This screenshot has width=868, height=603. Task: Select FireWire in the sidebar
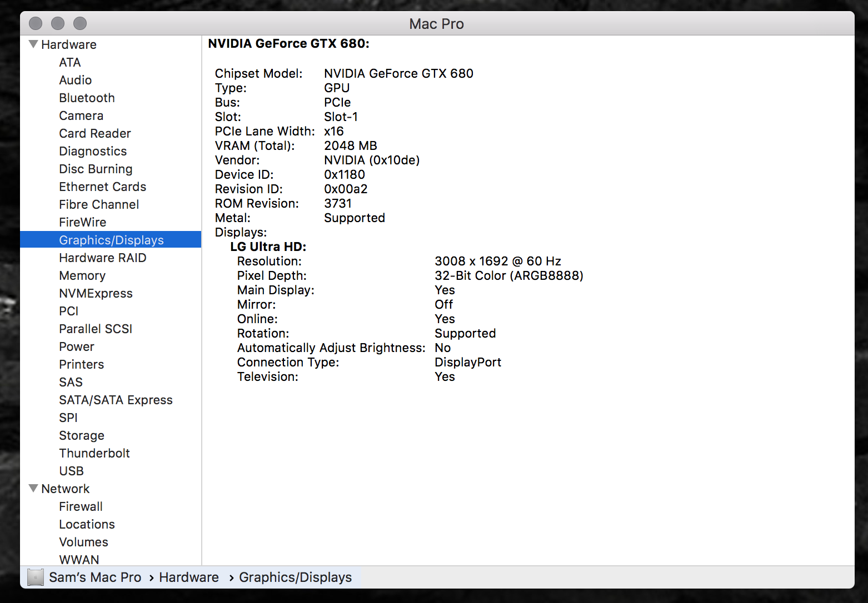(x=83, y=222)
